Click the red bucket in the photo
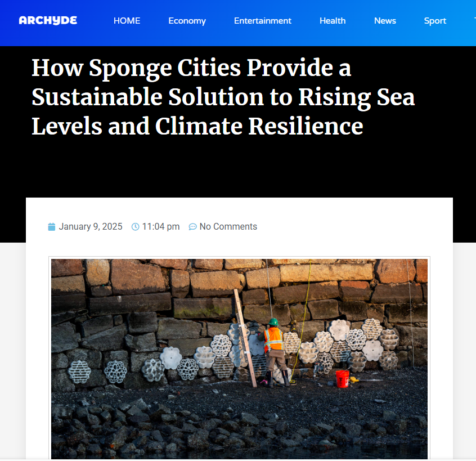The height and width of the screenshot is (461, 476). coord(342,378)
